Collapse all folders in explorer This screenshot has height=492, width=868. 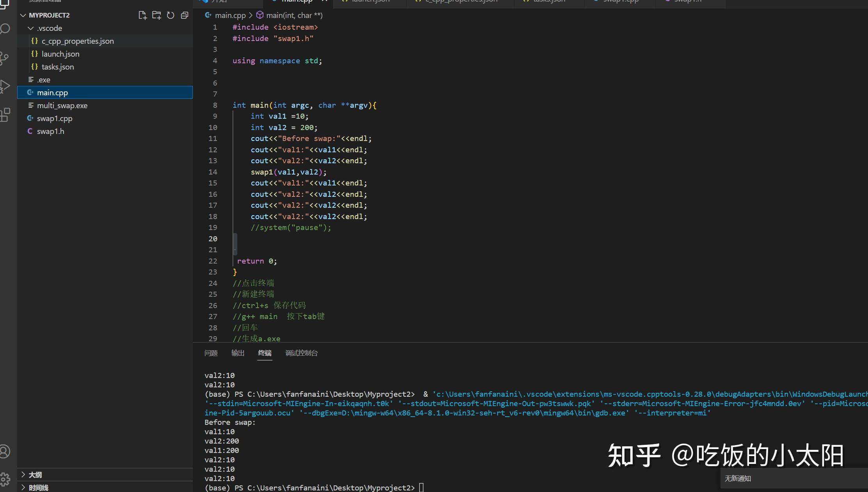(x=185, y=15)
